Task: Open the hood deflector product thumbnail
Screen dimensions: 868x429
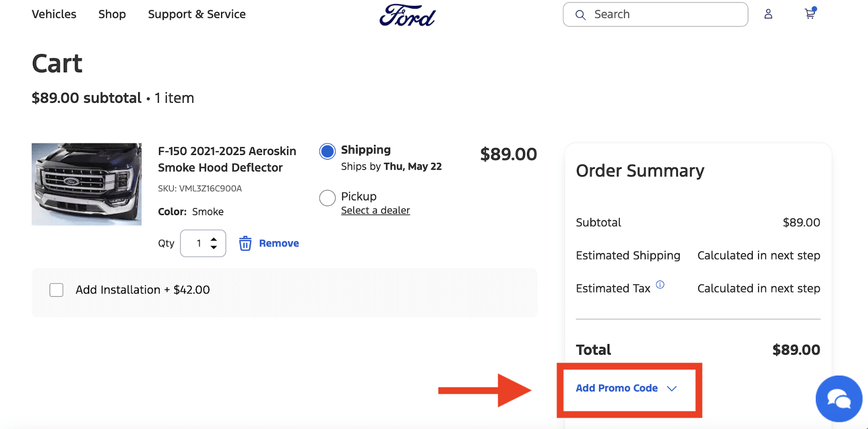Action: click(87, 184)
